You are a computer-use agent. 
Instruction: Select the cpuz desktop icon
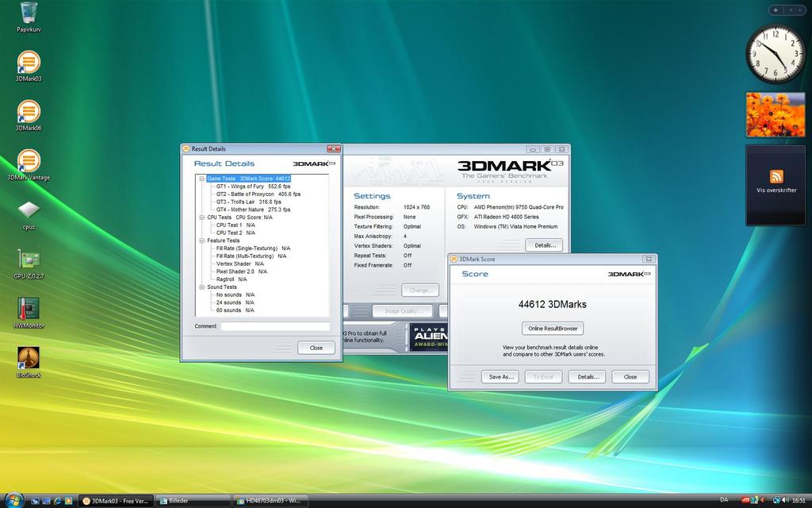[x=29, y=214]
